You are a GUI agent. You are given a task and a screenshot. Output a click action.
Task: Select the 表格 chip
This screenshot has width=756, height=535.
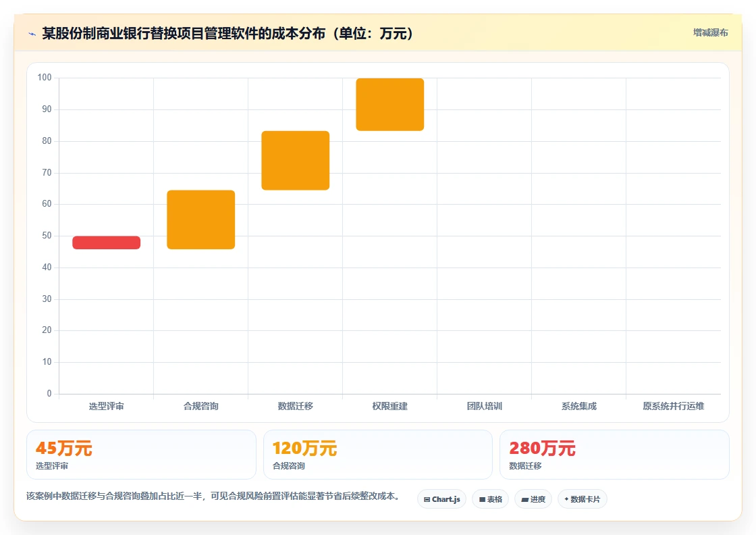pyautogui.click(x=490, y=499)
